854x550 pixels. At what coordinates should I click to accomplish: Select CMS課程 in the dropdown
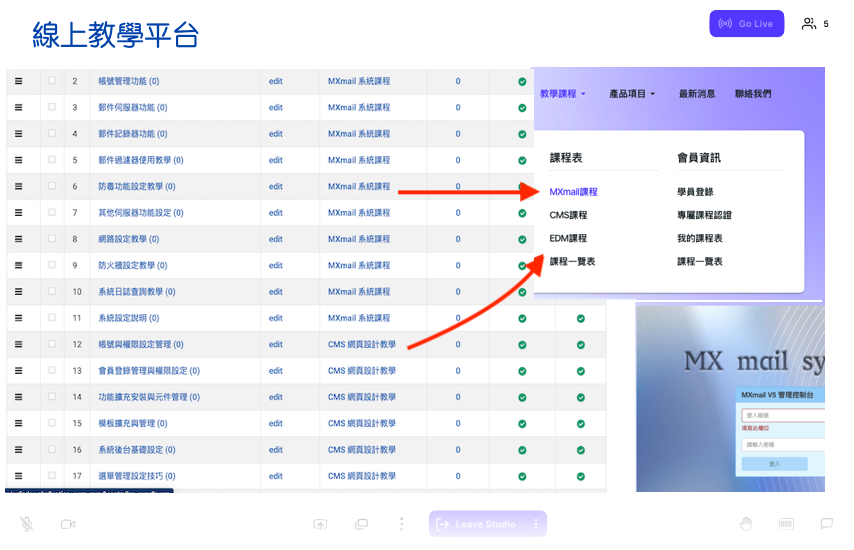point(568,215)
